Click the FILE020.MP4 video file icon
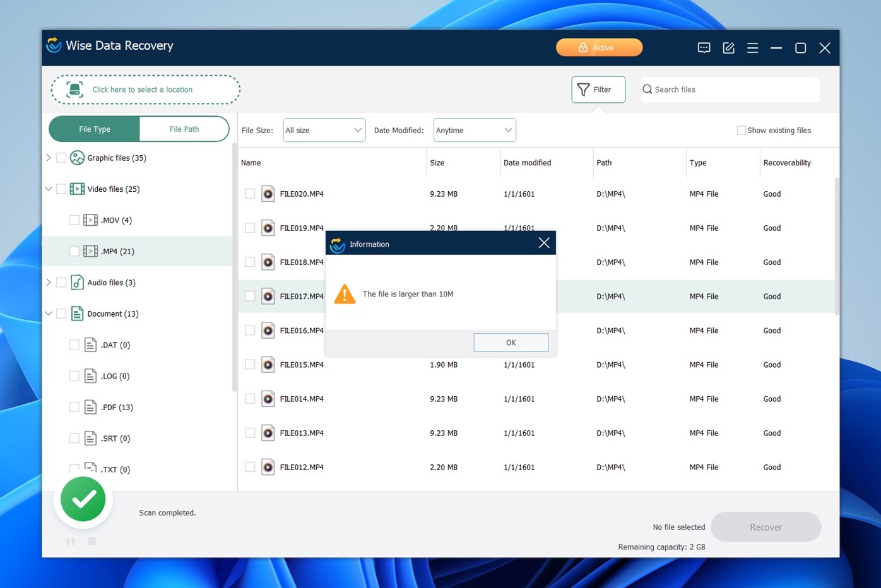The image size is (881, 588). (x=268, y=194)
